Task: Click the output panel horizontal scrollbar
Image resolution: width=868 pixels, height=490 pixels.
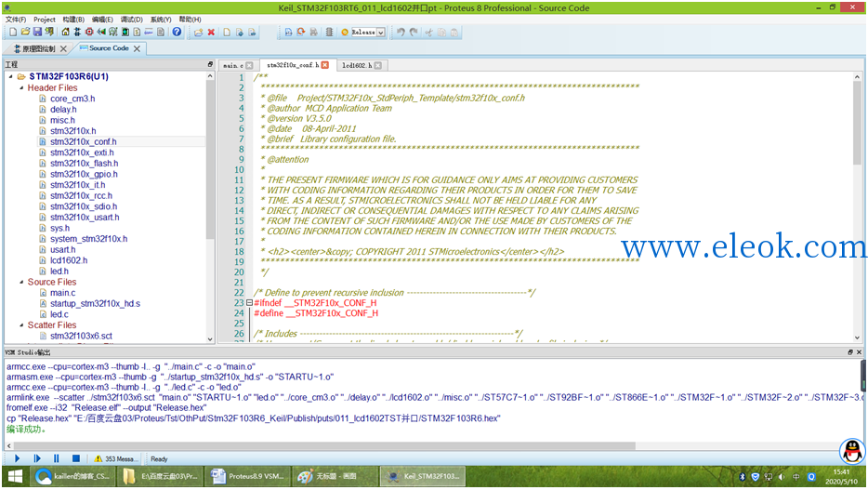Action: click(324, 445)
